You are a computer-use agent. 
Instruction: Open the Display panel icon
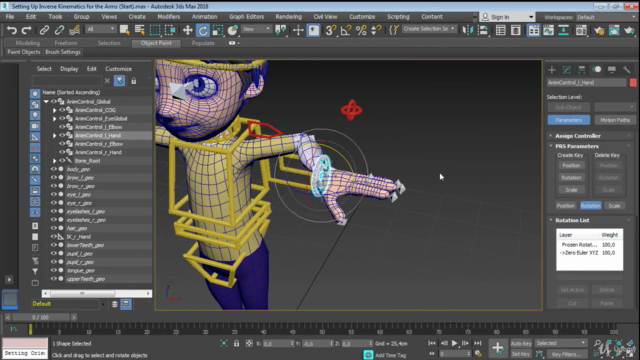point(611,70)
